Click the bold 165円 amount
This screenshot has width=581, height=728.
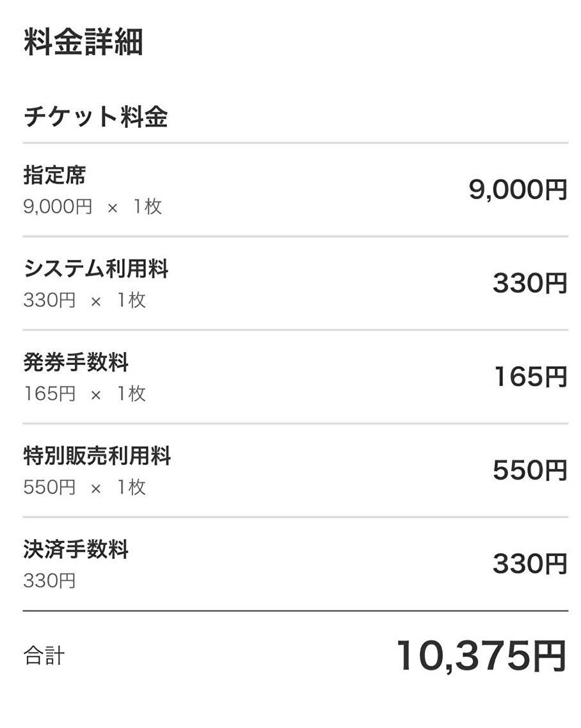tap(530, 376)
